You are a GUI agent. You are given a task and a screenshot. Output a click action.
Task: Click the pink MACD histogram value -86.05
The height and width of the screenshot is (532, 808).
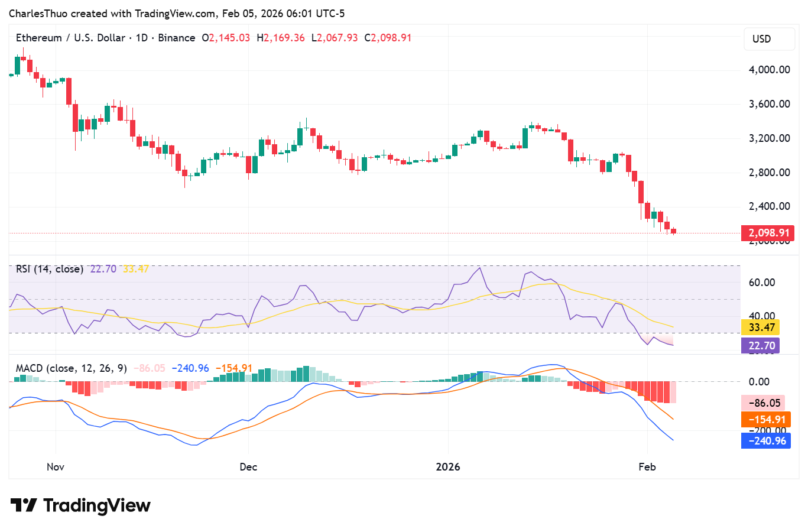[764, 403]
